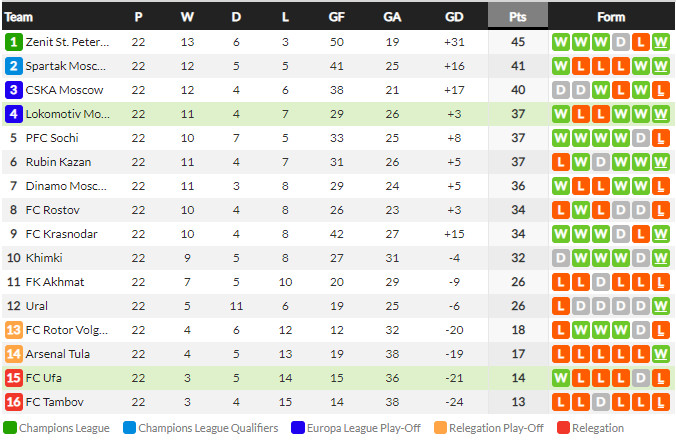Click Spartak Moscow's blue position badge 2
The width and height of the screenshot is (676, 447).
[14, 66]
